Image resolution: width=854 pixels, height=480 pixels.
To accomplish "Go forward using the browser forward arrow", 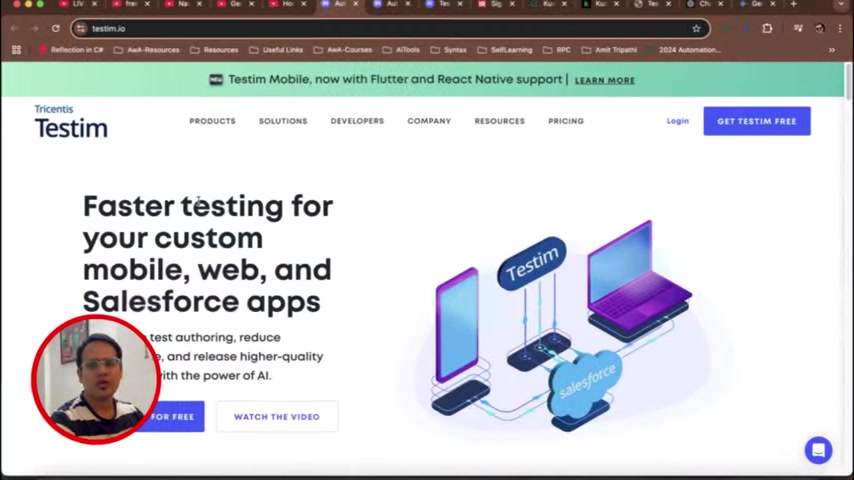I will point(35,28).
